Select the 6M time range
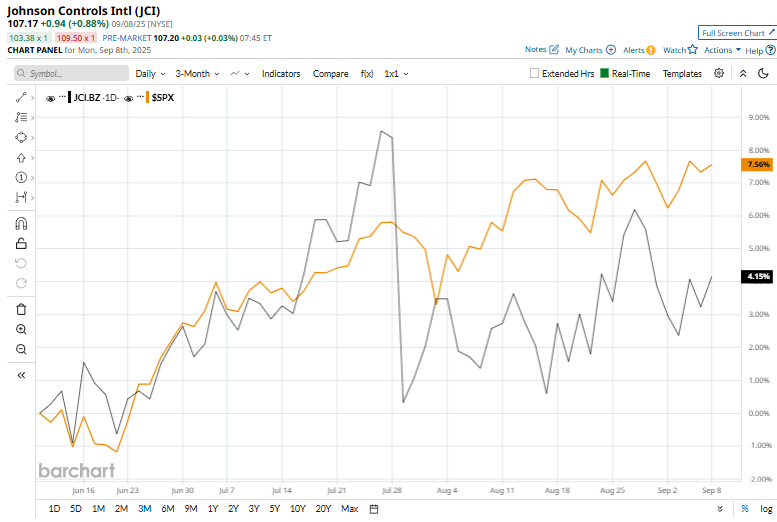This screenshot has width=777, height=522. click(168, 509)
